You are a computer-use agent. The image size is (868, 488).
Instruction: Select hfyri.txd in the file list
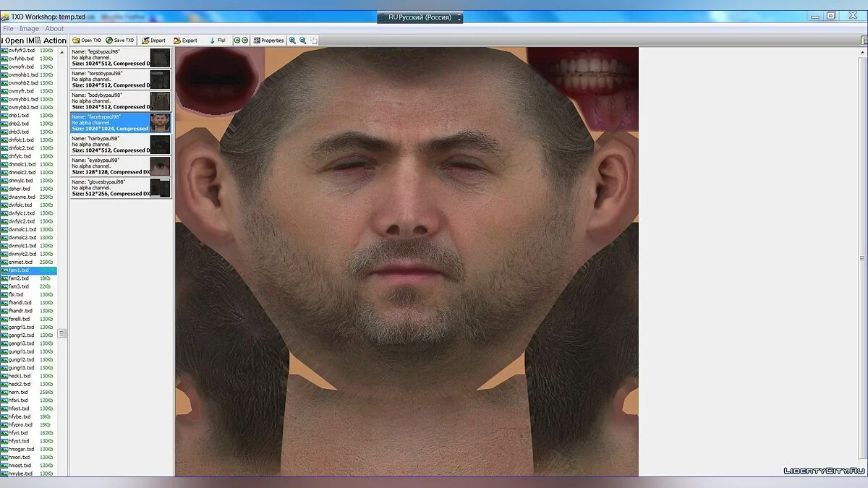tap(29, 432)
